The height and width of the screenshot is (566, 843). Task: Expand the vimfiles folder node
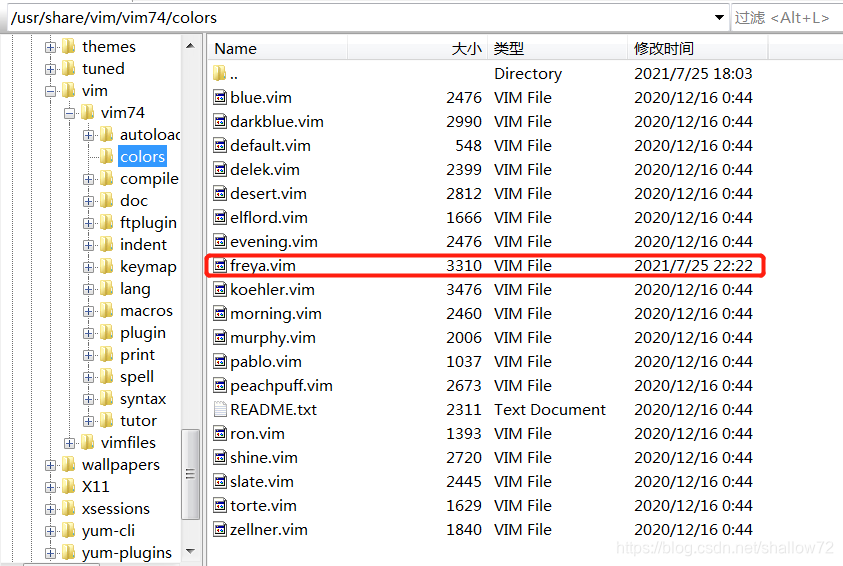pos(69,443)
